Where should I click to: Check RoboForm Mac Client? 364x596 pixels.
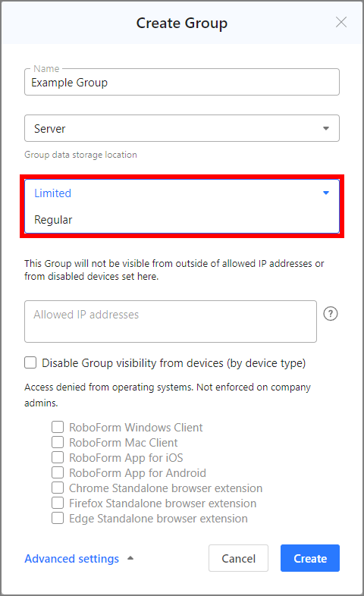pyautogui.click(x=58, y=442)
